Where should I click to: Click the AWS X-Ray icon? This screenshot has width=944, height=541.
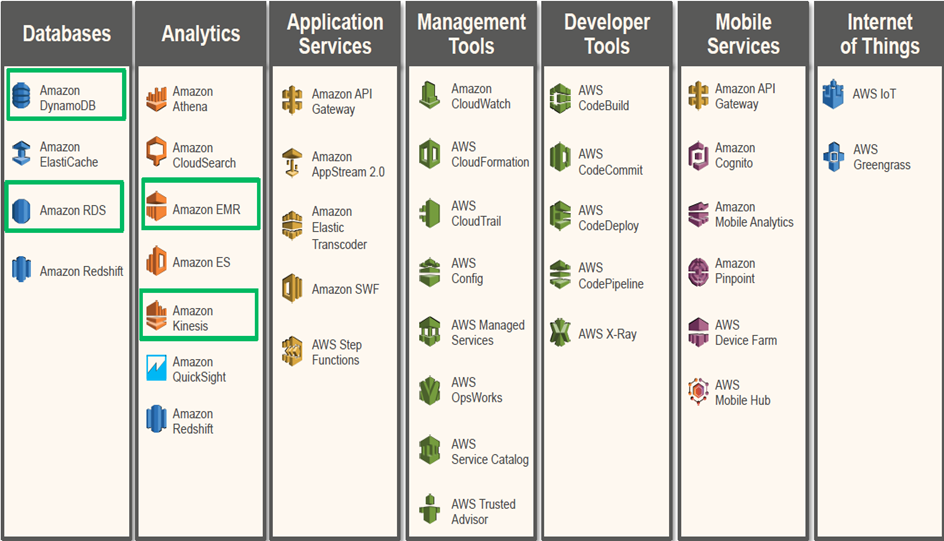[x=560, y=334]
